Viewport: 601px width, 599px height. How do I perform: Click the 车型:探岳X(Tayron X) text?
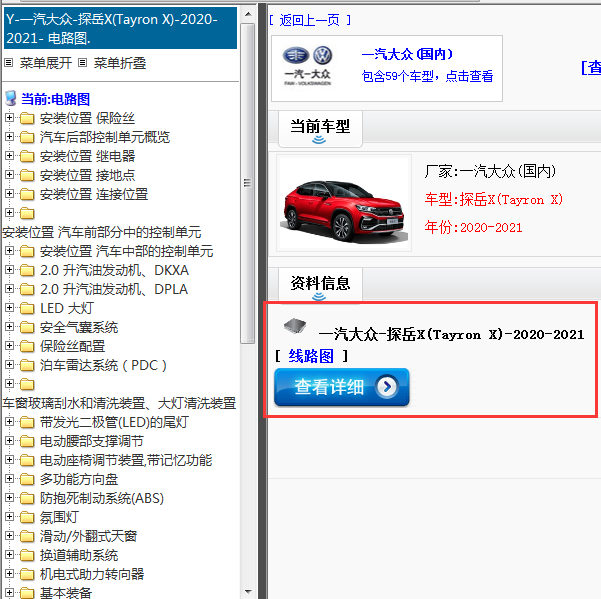tap(494, 200)
